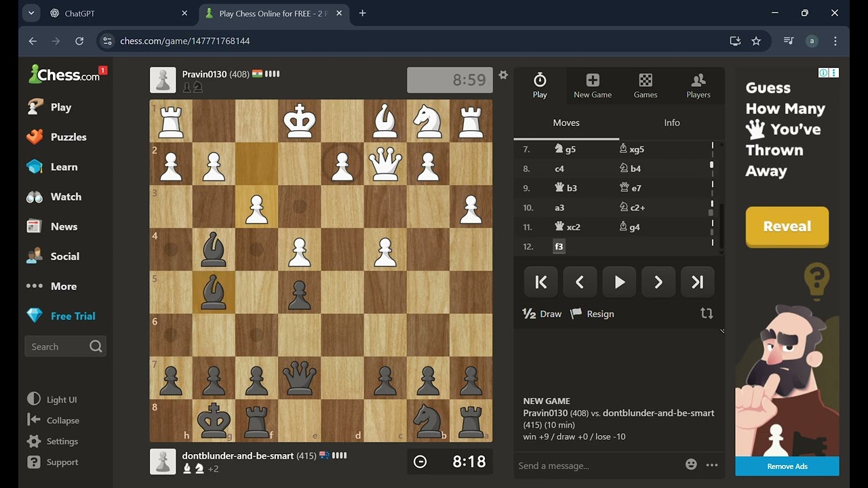This screenshot has height=488, width=868.
Task: Select the Play tab with clock icon
Action: [540, 85]
